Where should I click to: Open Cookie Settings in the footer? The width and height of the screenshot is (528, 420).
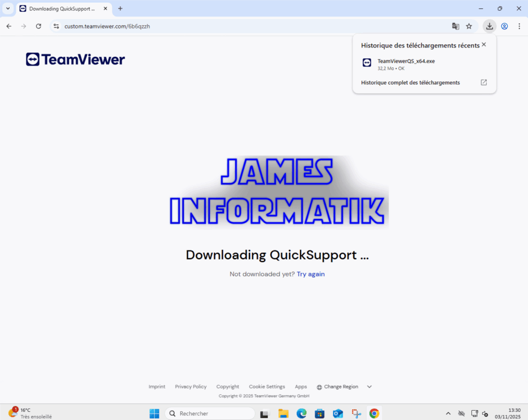pyautogui.click(x=267, y=387)
